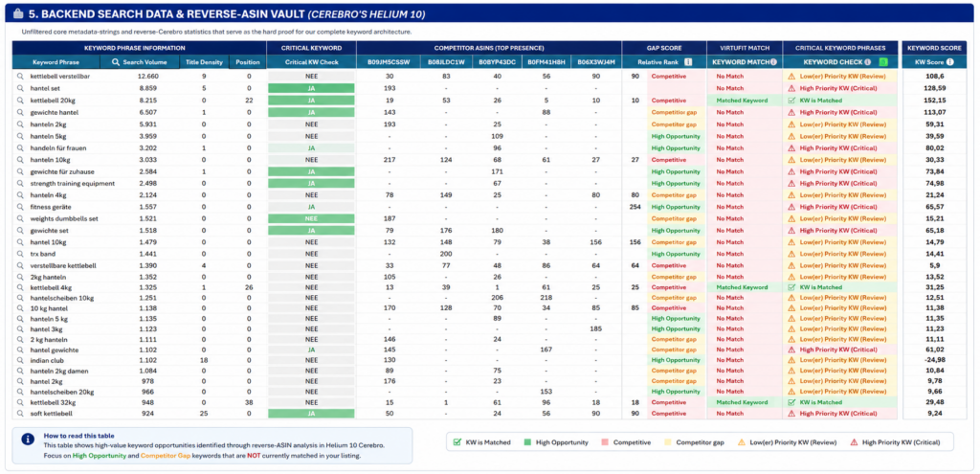The width and height of the screenshot is (980, 474).
Task: Select the Keyword Phrase column header
Action: 56,62
